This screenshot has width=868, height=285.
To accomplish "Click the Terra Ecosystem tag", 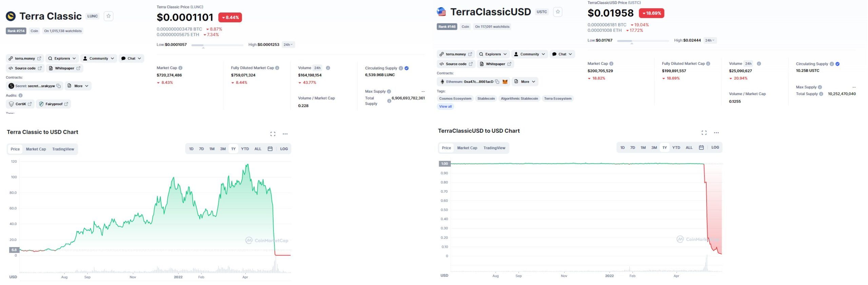I will coord(558,98).
